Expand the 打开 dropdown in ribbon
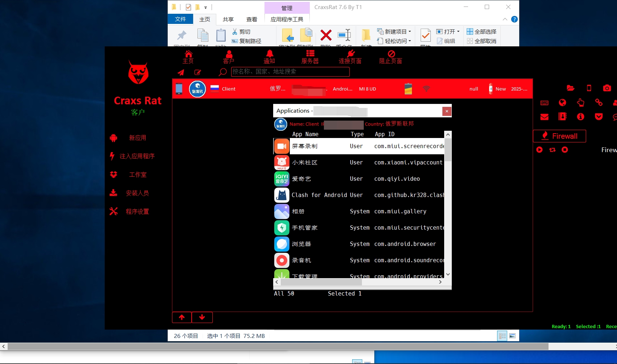This screenshot has height=364, width=617. [x=448, y=32]
